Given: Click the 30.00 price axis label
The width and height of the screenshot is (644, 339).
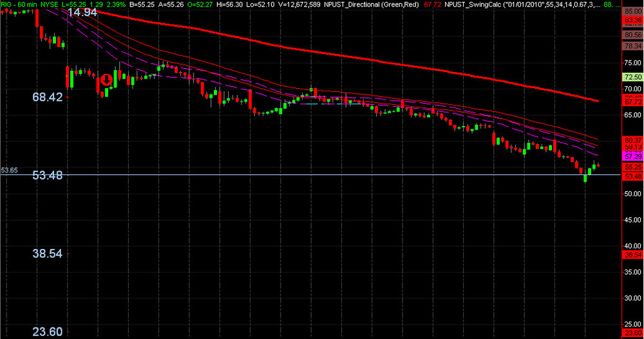Looking at the screenshot, I should pos(633,298).
